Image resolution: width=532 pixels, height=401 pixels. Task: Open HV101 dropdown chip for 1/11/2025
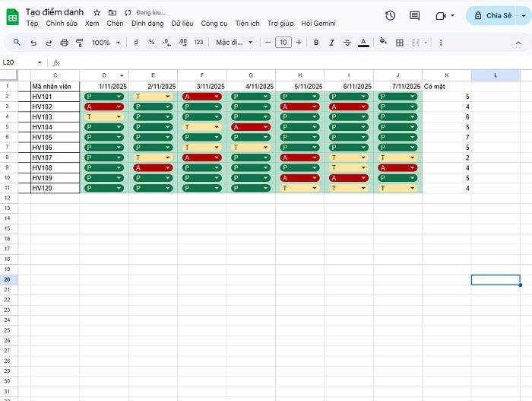[x=104, y=97]
